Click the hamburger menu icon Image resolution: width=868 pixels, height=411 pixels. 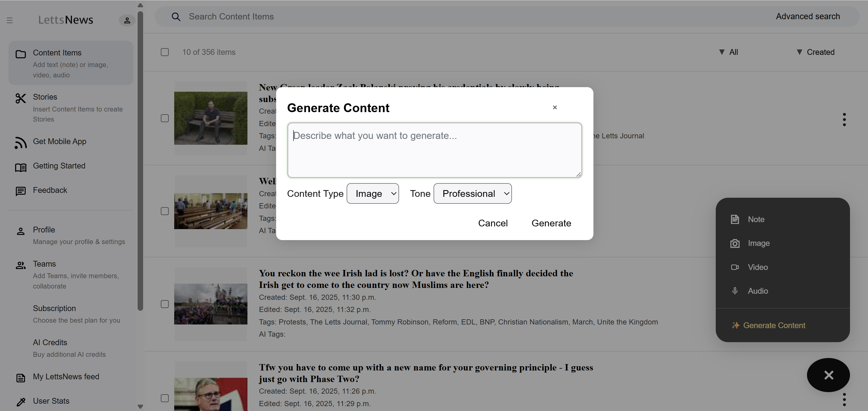[10, 20]
